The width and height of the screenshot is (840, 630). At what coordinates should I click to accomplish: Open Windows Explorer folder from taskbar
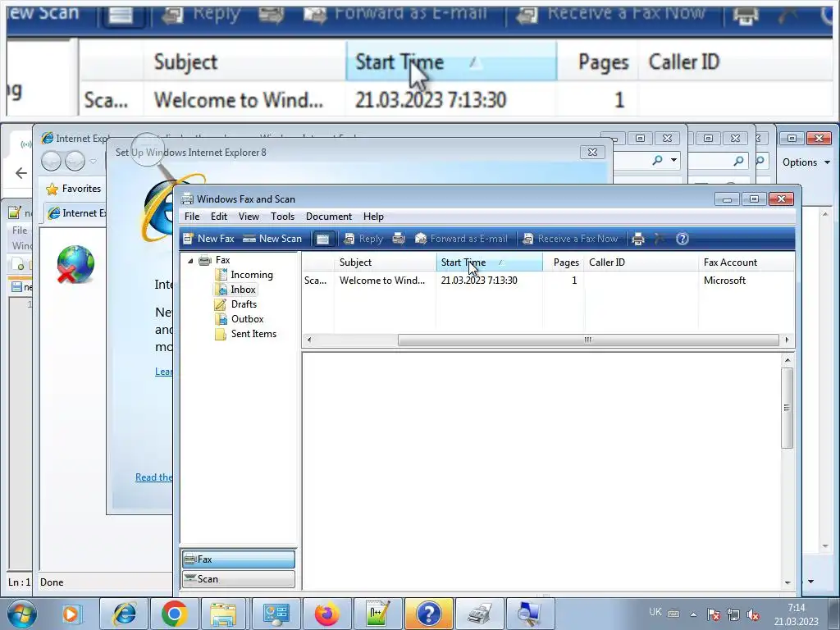[223, 614]
